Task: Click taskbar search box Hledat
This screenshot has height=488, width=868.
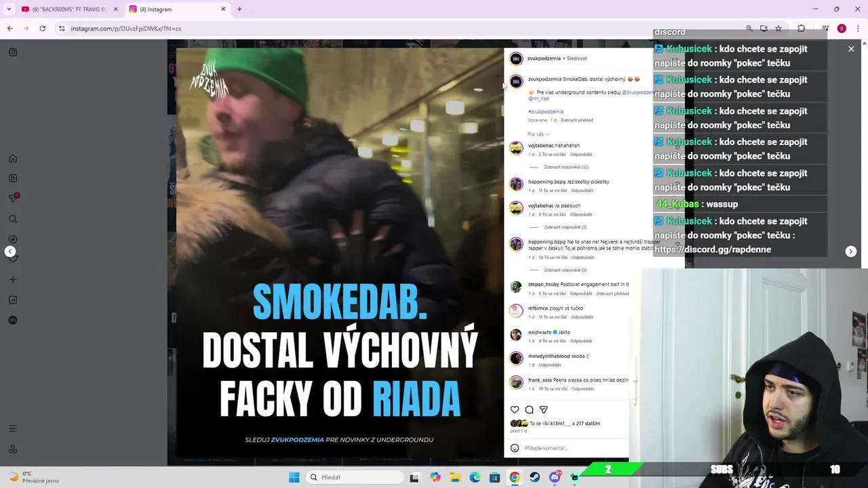Action: [353, 477]
